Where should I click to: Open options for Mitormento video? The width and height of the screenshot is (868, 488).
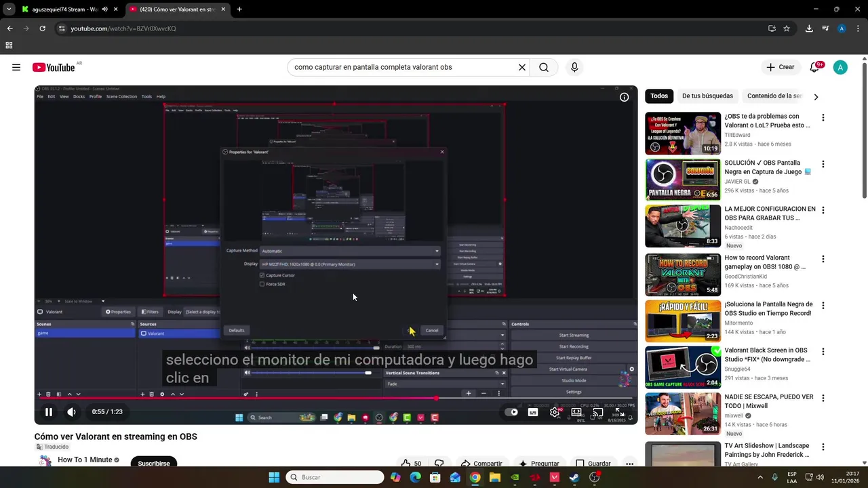pos(823,306)
